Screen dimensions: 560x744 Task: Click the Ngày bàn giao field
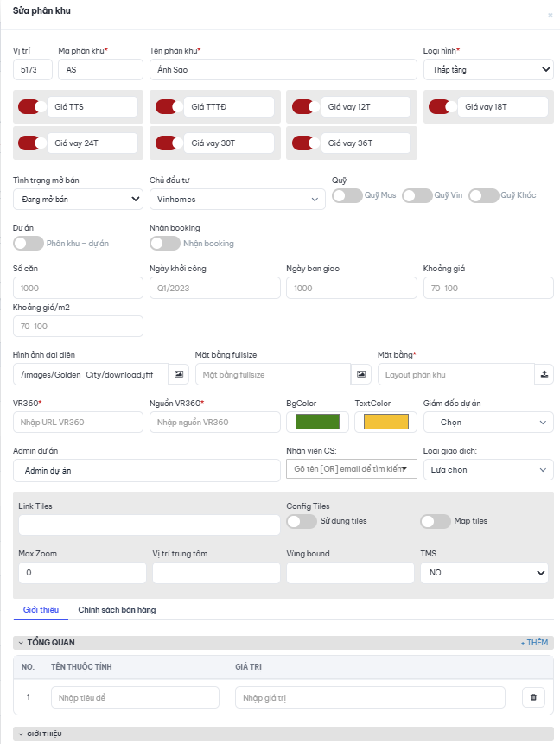pyautogui.click(x=352, y=288)
